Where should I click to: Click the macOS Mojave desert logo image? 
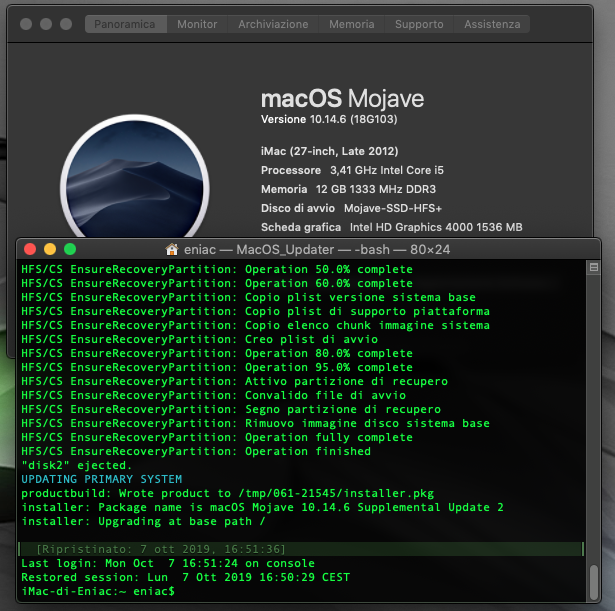coord(135,176)
